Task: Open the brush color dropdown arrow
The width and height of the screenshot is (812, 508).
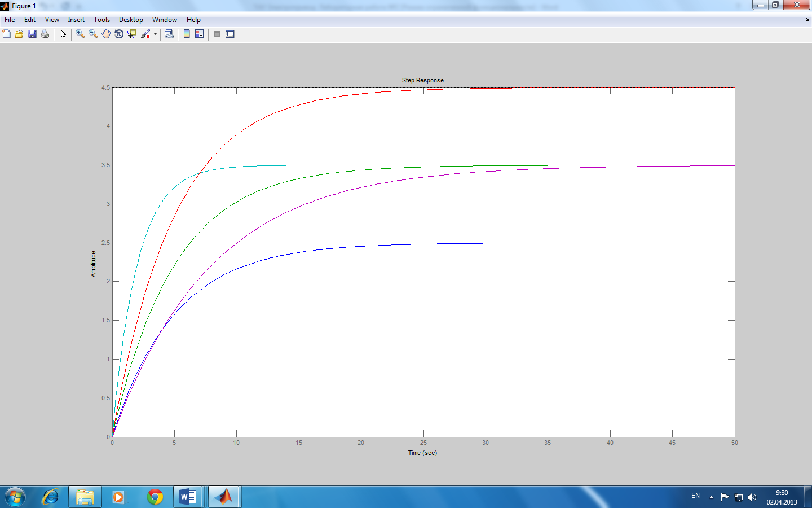Action: tap(155, 34)
